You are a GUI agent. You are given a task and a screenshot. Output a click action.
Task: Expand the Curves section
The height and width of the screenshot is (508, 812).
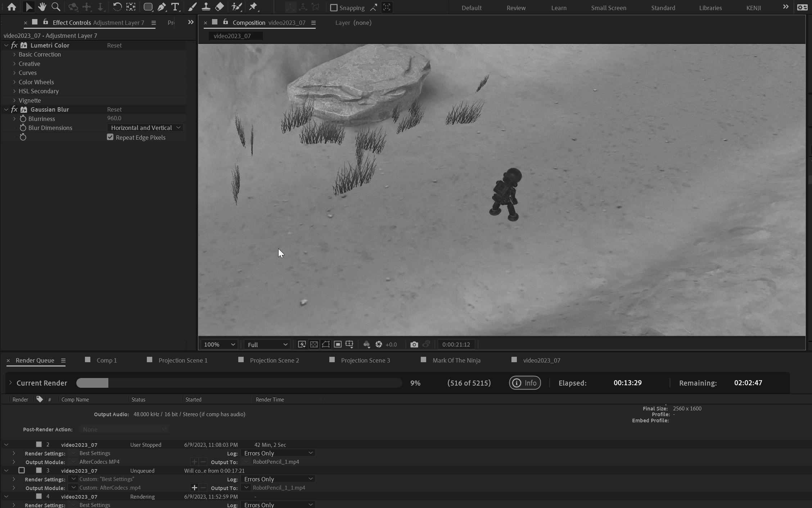[x=14, y=73]
